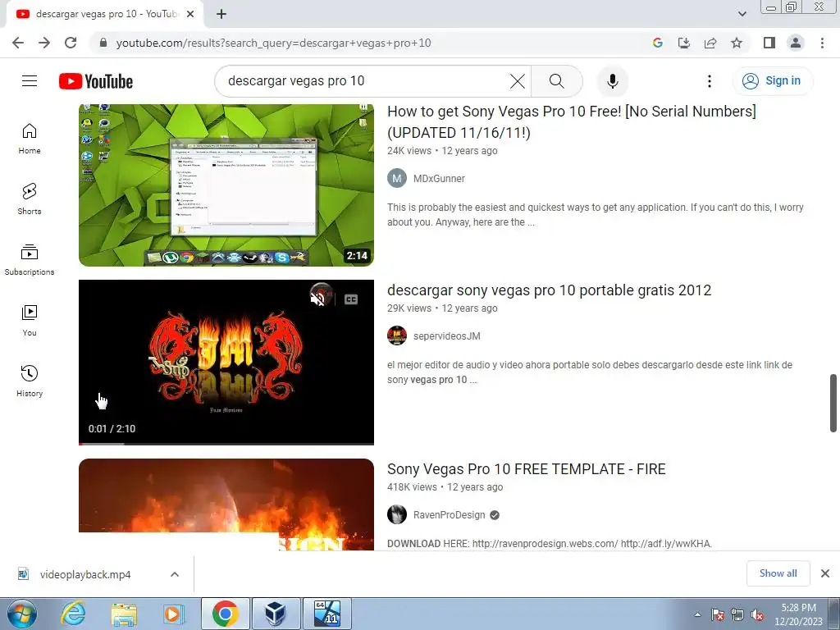
Task: Show hidden system tray icons
Action: (697, 614)
